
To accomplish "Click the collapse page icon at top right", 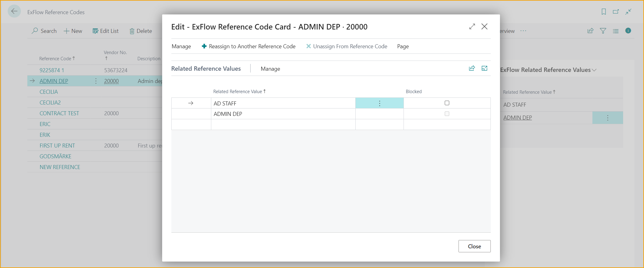I will 628,12.
